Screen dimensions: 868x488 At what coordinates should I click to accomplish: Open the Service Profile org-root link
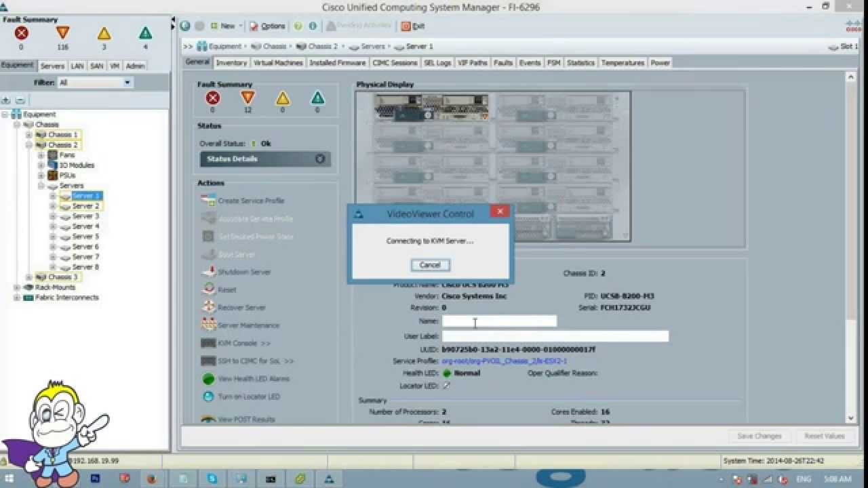pyautogui.click(x=504, y=361)
